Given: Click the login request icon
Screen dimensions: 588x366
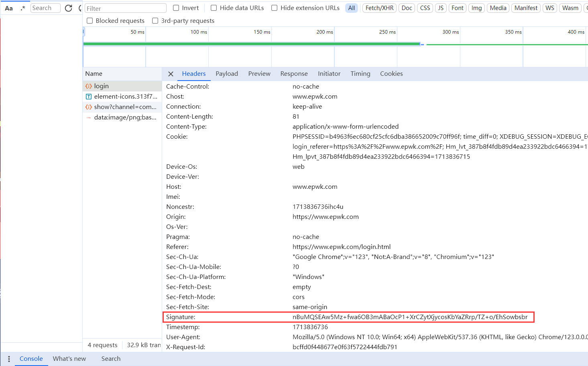Looking at the screenshot, I should 89,86.
